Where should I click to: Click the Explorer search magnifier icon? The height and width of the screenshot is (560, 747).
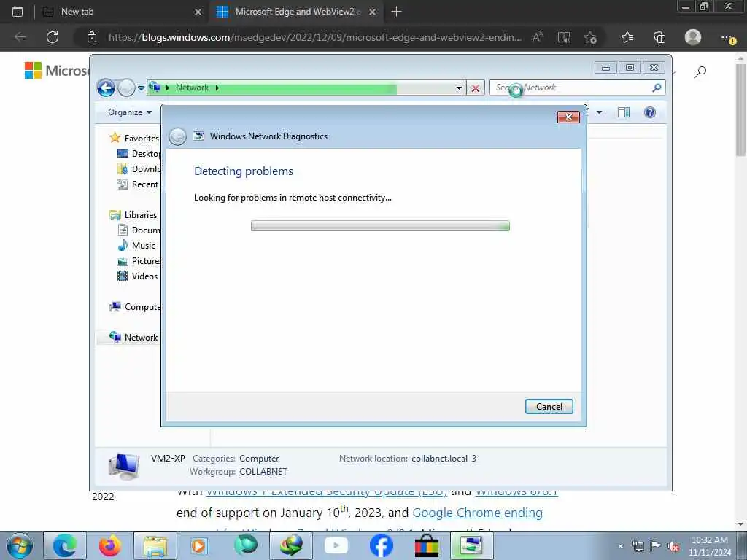coord(657,87)
